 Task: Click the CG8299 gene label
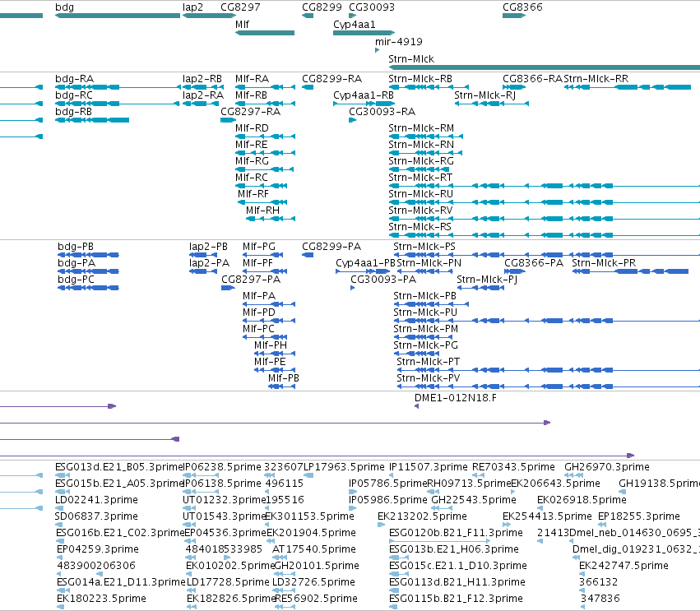coord(322,7)
